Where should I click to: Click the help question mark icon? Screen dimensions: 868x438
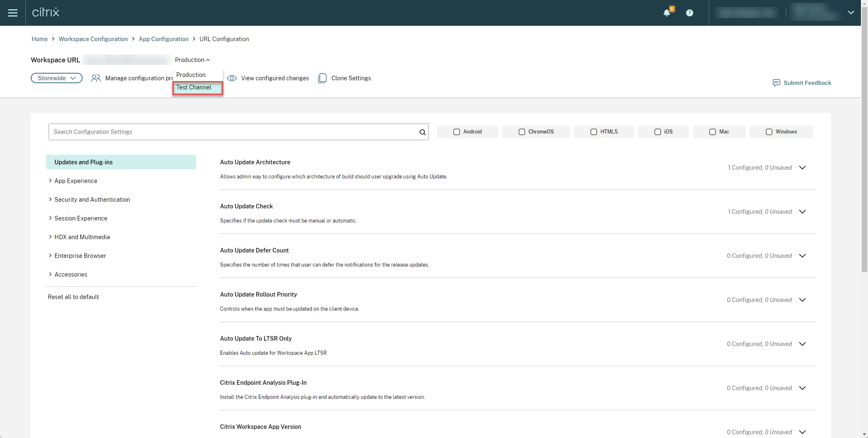pyautogui.click(x=689, y=13)
